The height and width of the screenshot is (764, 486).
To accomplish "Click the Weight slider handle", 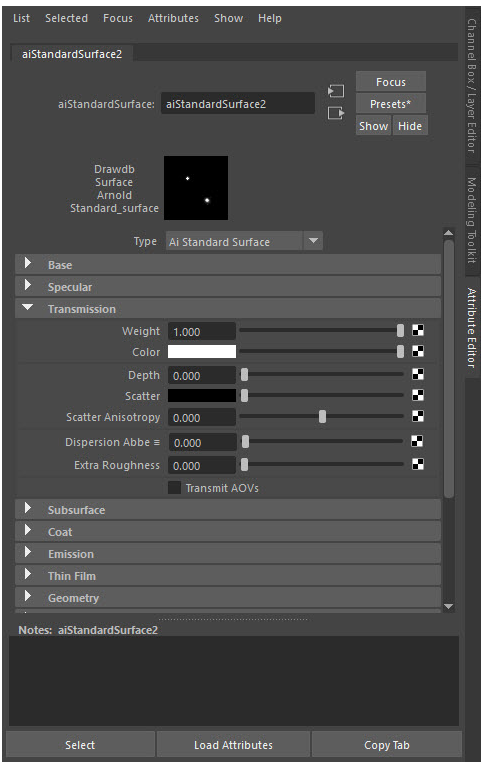I will [x=400, y=330].
